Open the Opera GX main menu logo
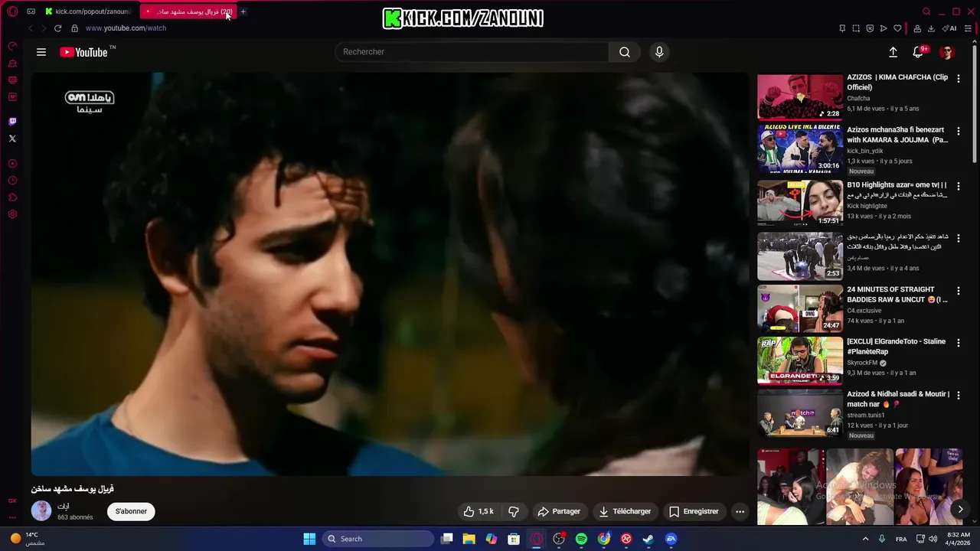 click(x=12, y=11)
